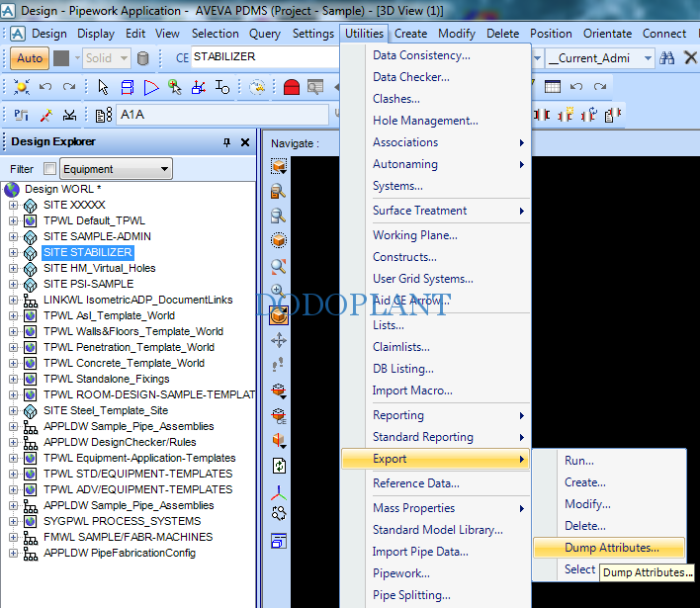Open Mass Properties submenu
The height and width of the screenshot is (608, 700).
click(x=436, y=508)
